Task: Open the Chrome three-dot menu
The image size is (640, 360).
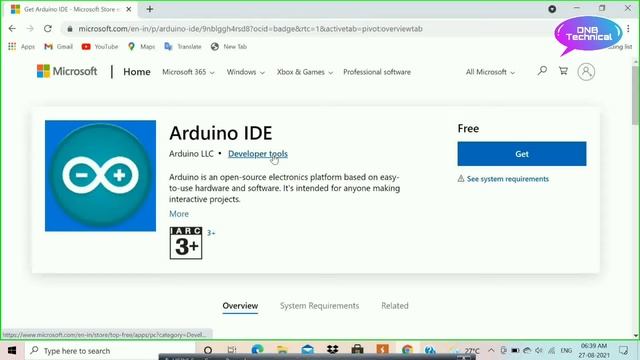Action: pos(628,29)
